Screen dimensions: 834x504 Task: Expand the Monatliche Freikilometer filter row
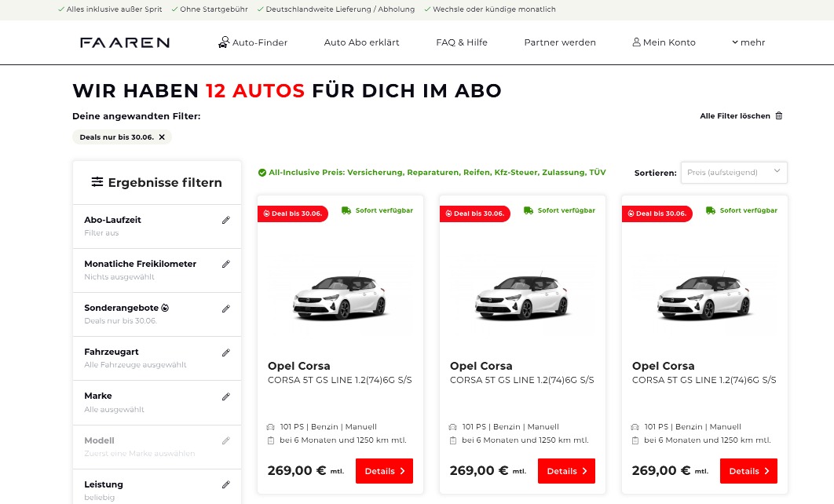(x=157, y=270)
